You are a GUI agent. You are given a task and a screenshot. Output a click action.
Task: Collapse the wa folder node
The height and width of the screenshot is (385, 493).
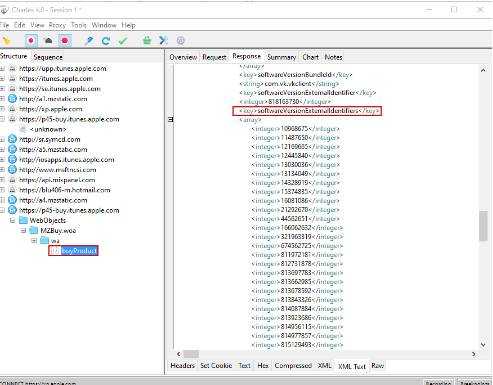[x=34, y=241]
